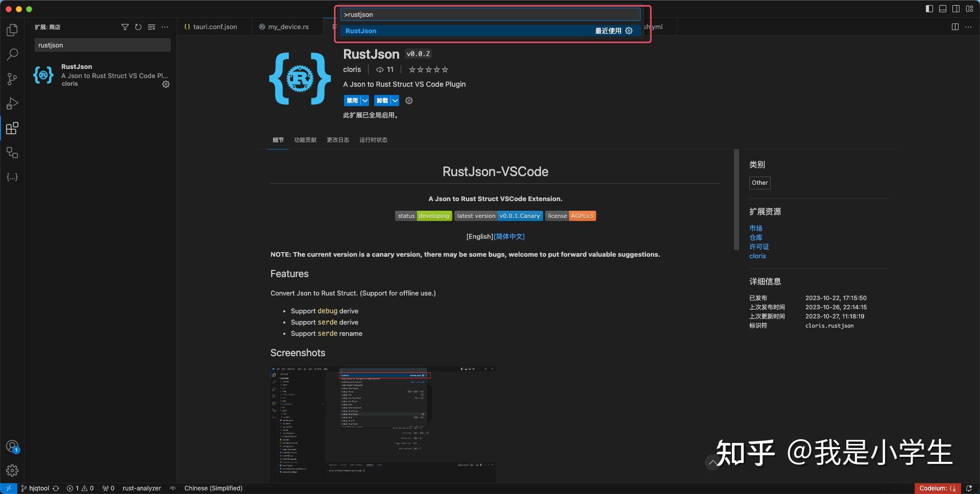Open the extensions view more actions menu
Screen dimensions: 980x494
(165, 27)
